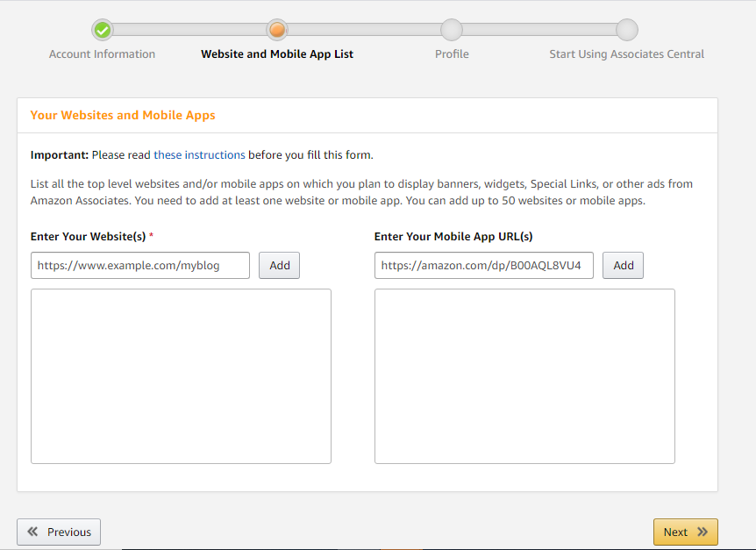Image resolution: width=756 pixels, height=550 pixels.
Task: Open the 'these instructions' link
Action: click(x=199, y=154)
